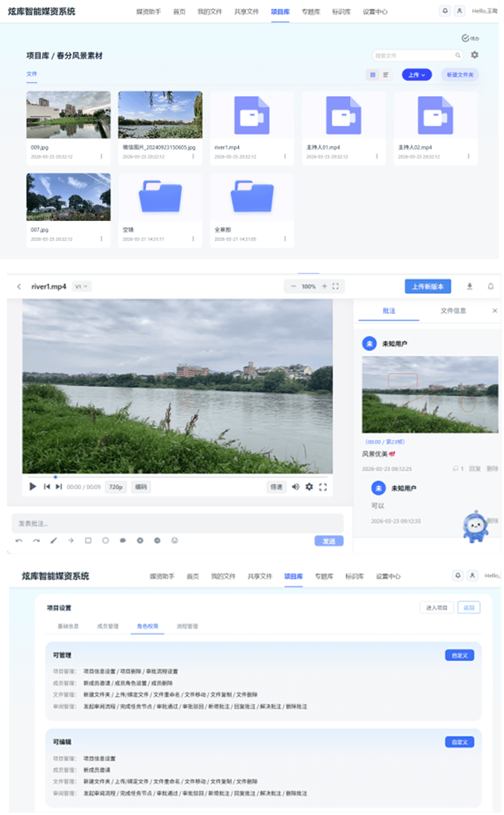The height and width of the screenshot is (815, 504).
Task: Click the 新建文件夹 button
Action: click(x=460, y=75)
